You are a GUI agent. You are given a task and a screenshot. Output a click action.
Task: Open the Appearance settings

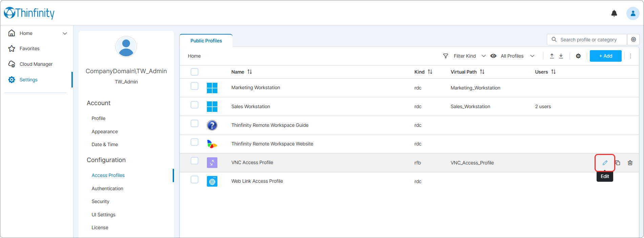105,132
